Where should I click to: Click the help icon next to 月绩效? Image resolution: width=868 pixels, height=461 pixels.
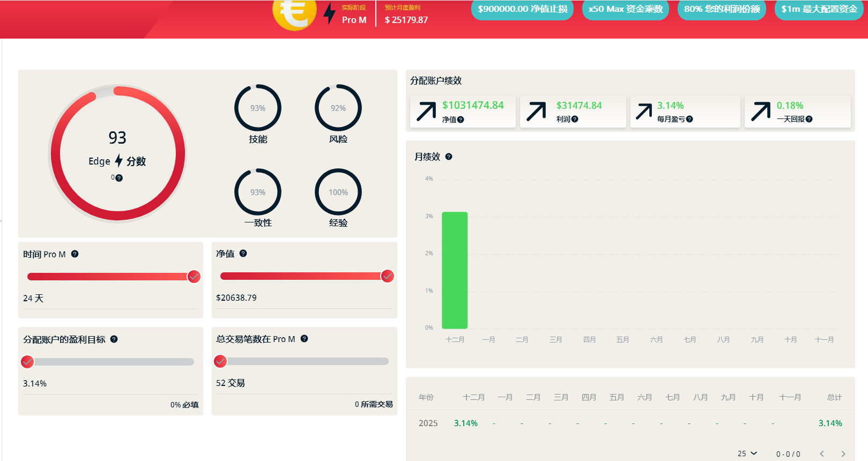(x=449, y=157)
